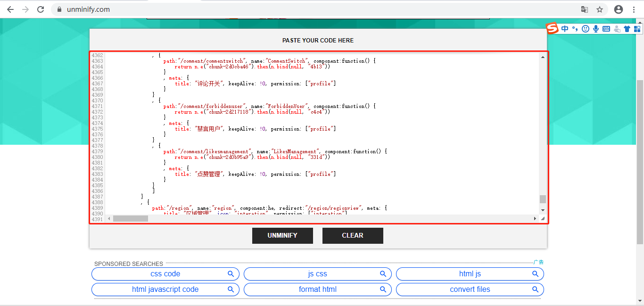
Task: Open the js css sponsored search
Action: pos(318,274)
